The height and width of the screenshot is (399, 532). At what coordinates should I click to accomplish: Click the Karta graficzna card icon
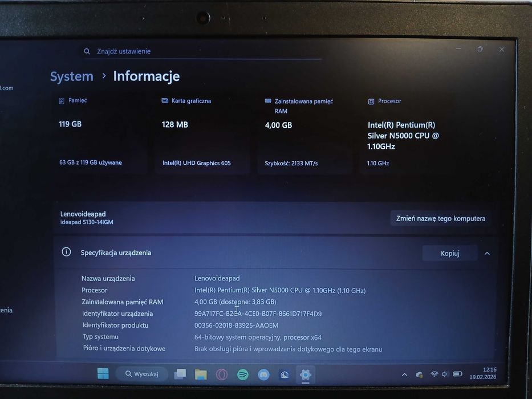pos(165,100)
